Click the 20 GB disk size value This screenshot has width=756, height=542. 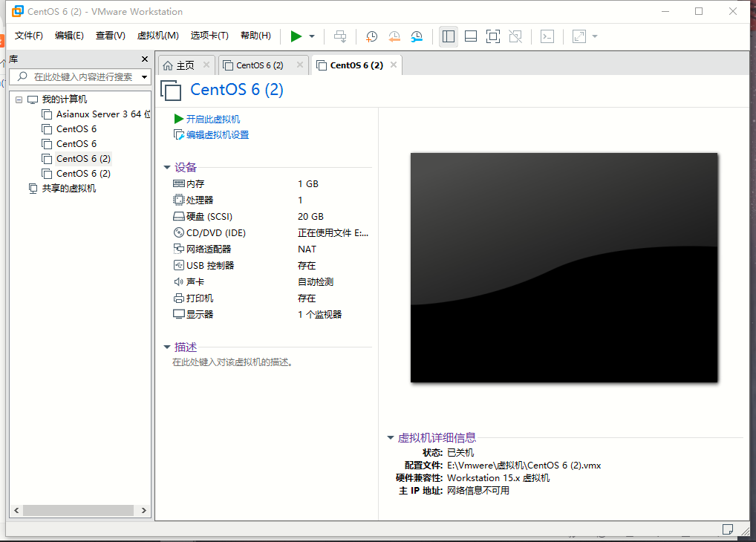tap(310, 217)
